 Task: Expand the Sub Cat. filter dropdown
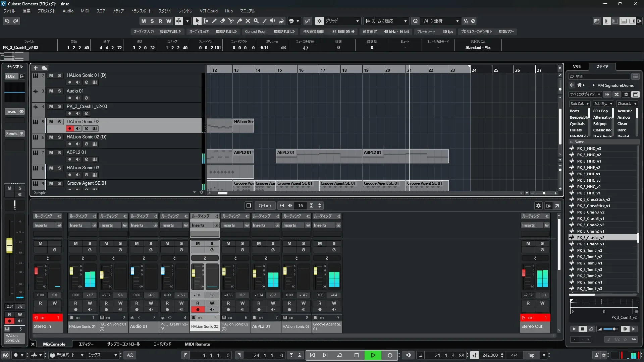(580, 104)
